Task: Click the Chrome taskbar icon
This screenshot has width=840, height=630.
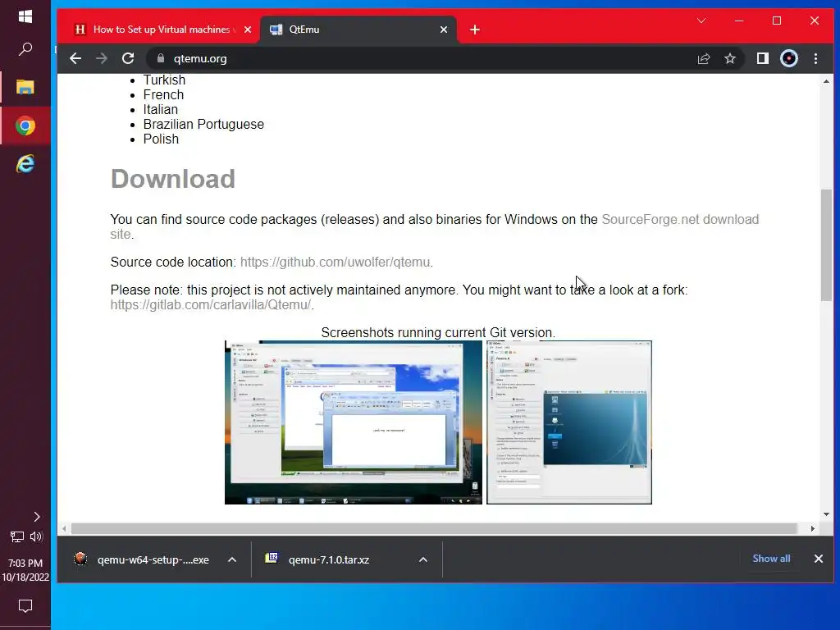Action: tap(25, 126)
